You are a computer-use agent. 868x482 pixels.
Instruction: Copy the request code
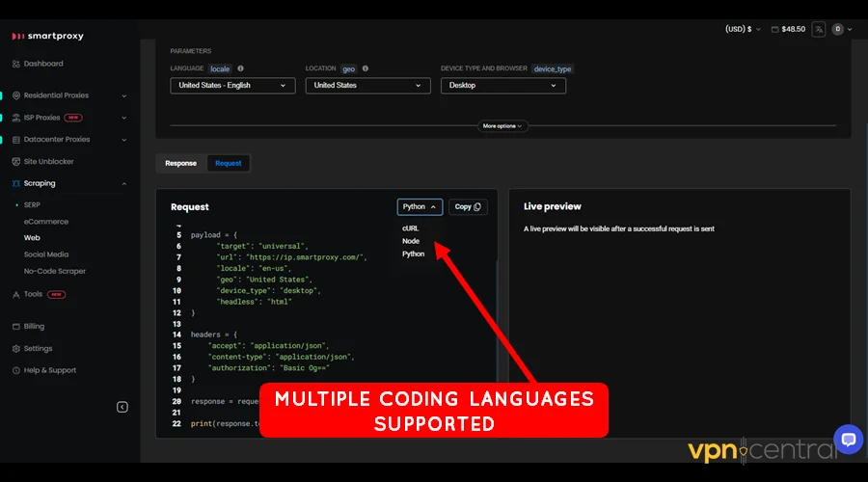[468, 207]
